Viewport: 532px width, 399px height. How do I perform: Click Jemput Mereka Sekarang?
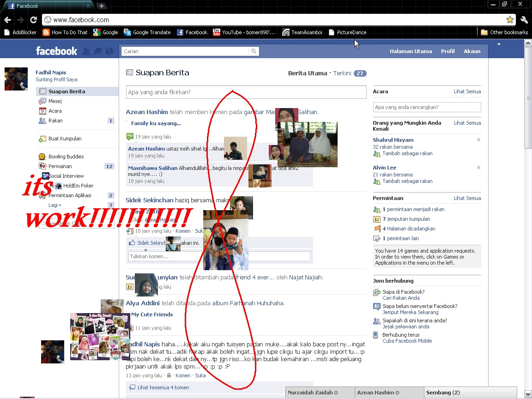click(410, 312)
